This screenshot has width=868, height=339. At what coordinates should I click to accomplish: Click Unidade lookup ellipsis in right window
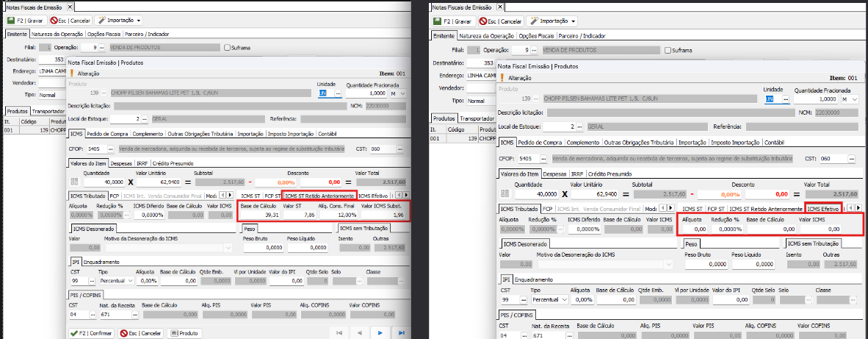(x=785, y=99)
